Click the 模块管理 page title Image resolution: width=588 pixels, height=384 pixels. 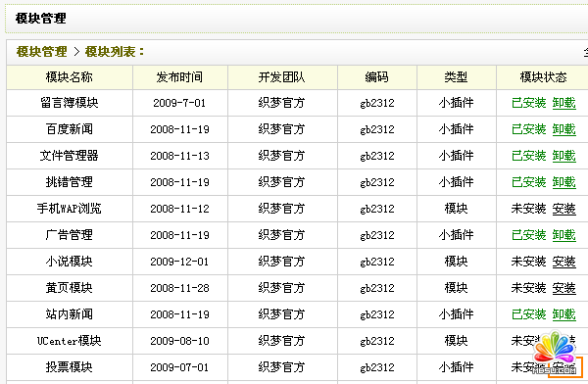point(41,18)
